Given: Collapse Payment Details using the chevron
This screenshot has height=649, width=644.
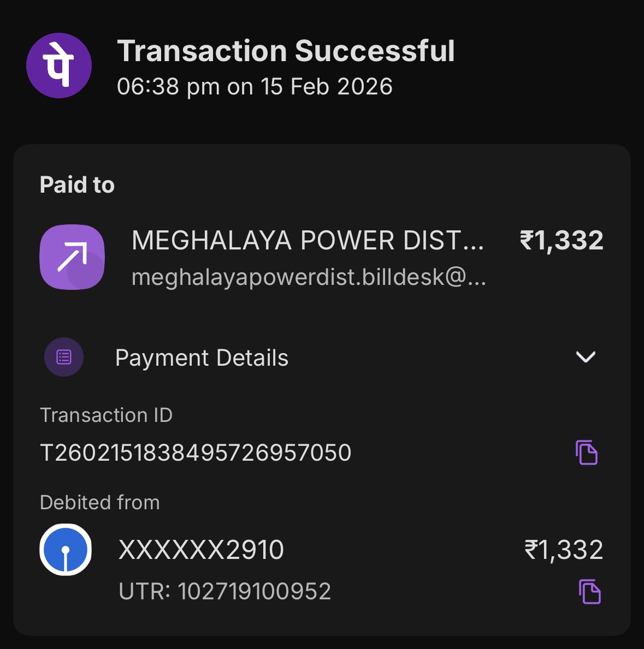Looking at the screenshot, I should tap(586, 357).
